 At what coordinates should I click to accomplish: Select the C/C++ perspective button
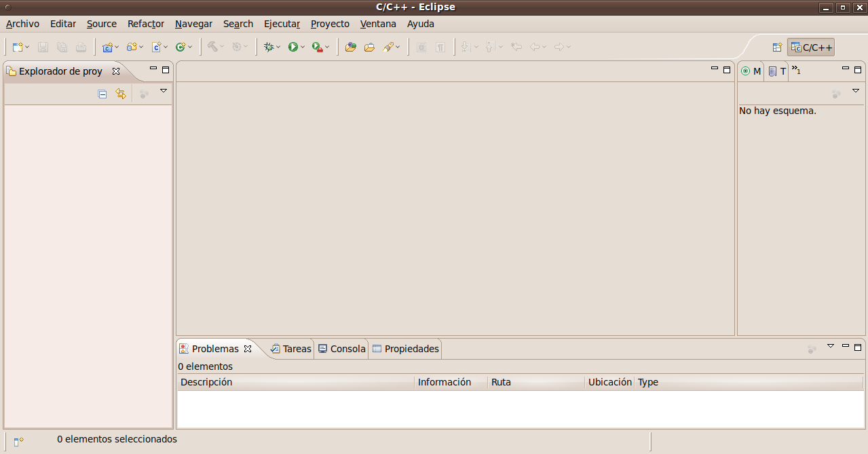(811, 48)
